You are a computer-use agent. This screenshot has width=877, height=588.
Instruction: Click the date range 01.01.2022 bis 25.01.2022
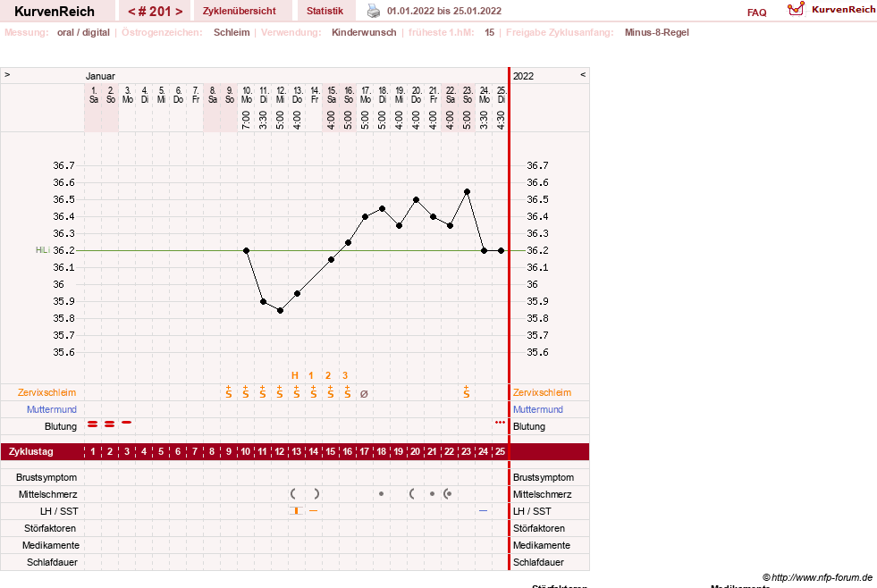(x=444, y=11)
